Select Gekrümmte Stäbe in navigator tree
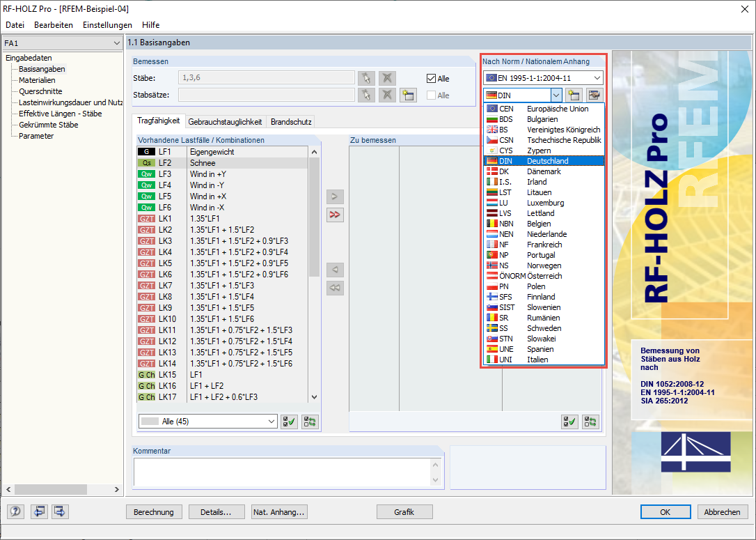The height and width of the screenshot is (540, 756). point(49,125)
